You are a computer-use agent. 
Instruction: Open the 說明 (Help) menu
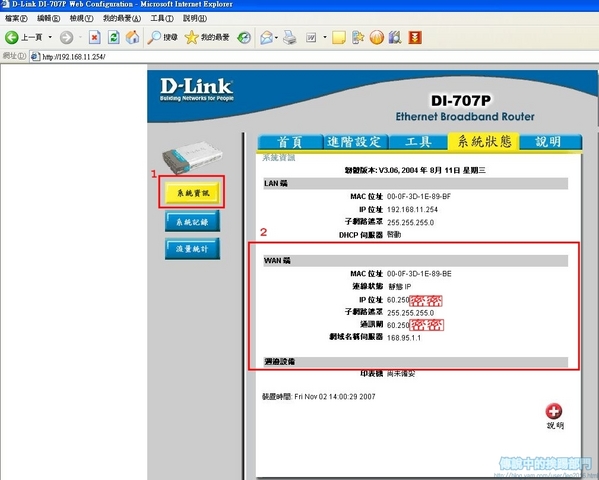(x=195, y=18)
